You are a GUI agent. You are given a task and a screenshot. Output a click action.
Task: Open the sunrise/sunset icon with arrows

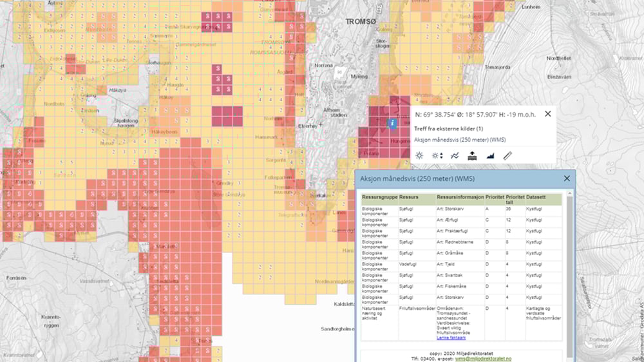coord(437,155)
